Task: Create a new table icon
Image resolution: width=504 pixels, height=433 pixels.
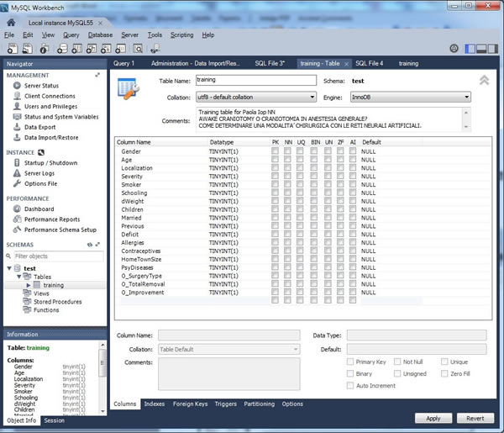Action: (x=76, y=49)
